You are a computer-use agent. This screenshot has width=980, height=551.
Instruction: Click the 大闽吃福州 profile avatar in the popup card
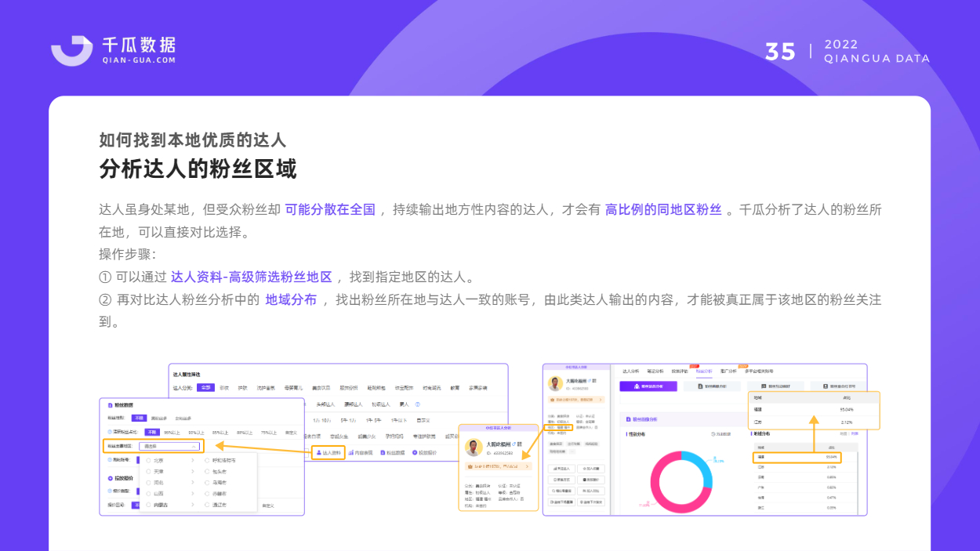click(474, 448)
